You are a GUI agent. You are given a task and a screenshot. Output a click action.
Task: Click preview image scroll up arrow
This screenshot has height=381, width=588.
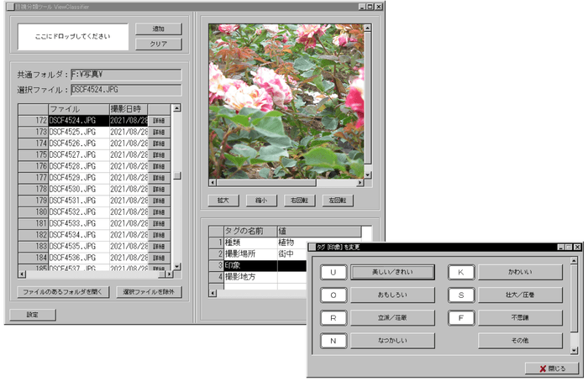click(368, 28)
